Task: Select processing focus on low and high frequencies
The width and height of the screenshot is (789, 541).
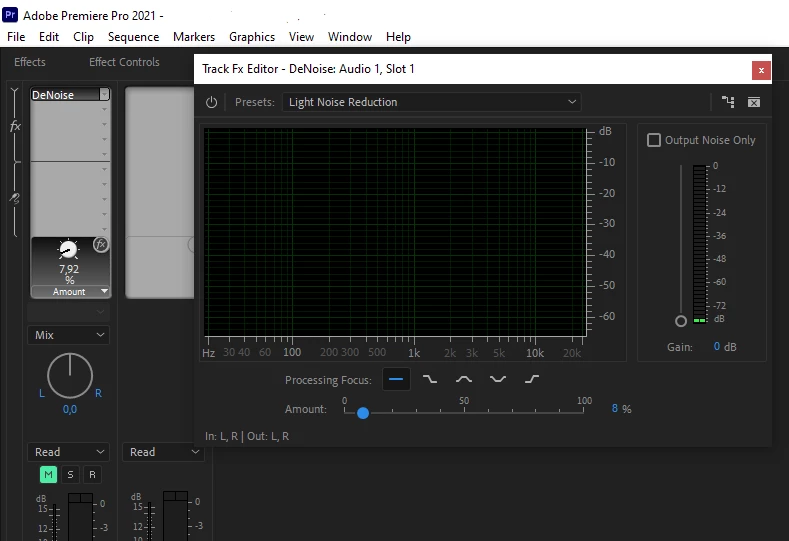Action: (x=498, y=379)
